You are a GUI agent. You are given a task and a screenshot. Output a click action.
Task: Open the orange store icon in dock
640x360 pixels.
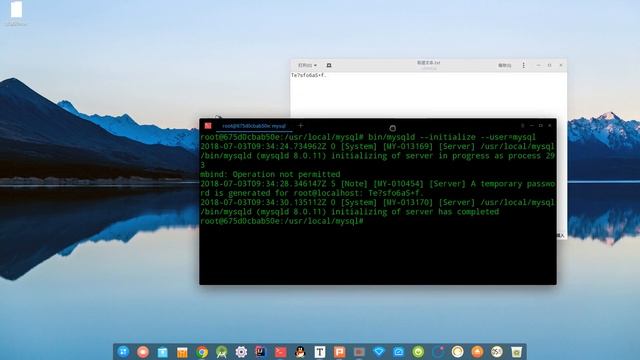tap(182, 352)
